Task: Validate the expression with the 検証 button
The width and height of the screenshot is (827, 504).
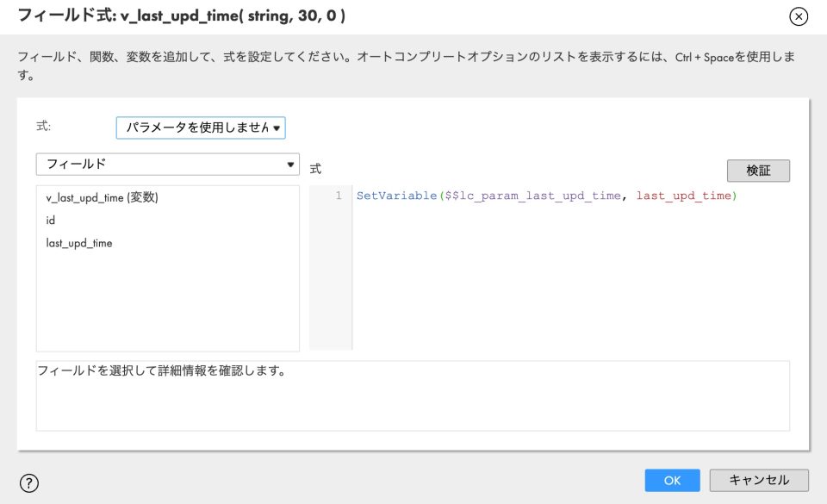Action: (x=757, y=170)
